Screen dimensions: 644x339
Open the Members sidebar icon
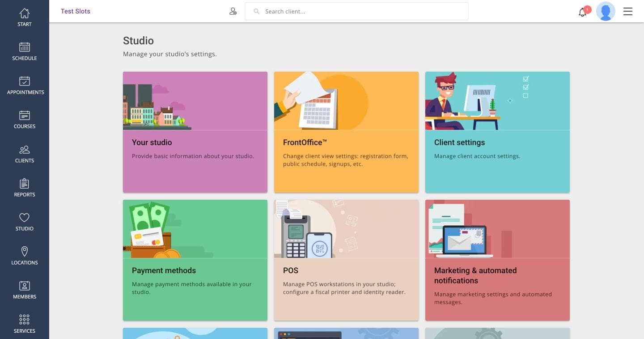click(25, 286)
